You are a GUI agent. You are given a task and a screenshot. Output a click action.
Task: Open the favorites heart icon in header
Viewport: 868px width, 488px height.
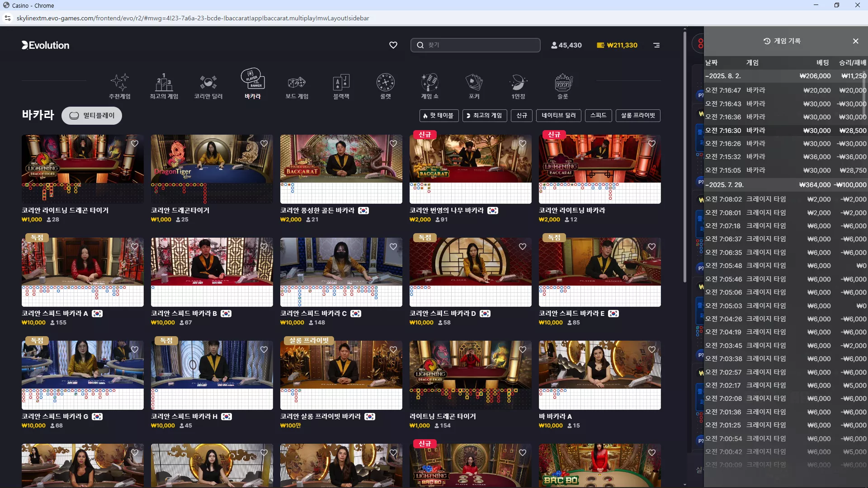pos(393,45)
